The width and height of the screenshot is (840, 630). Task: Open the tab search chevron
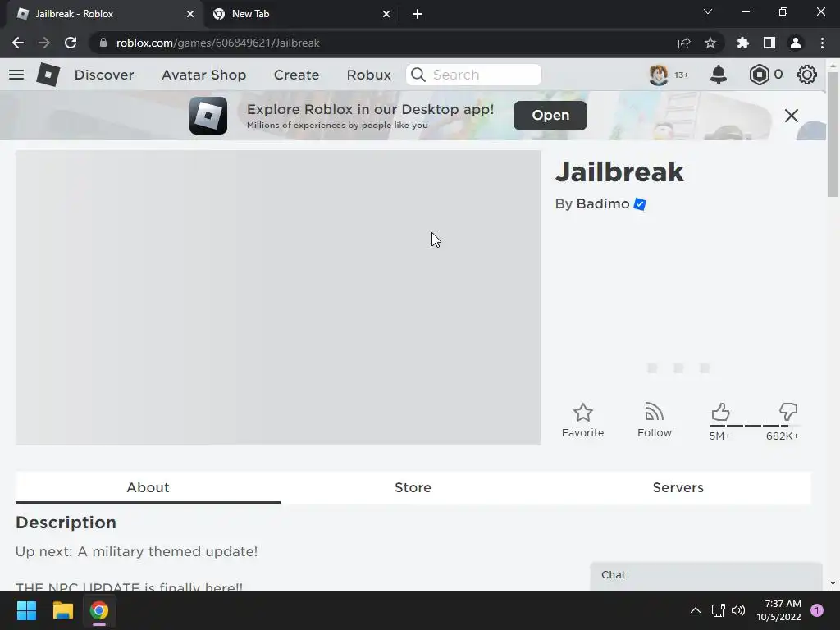(x=708, y=11)
